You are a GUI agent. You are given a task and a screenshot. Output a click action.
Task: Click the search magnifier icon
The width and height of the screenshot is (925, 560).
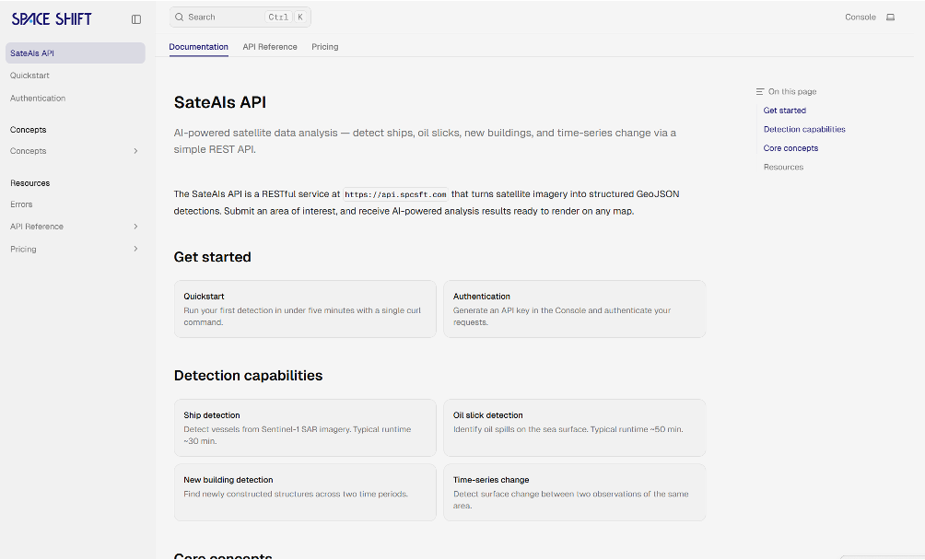180,17
